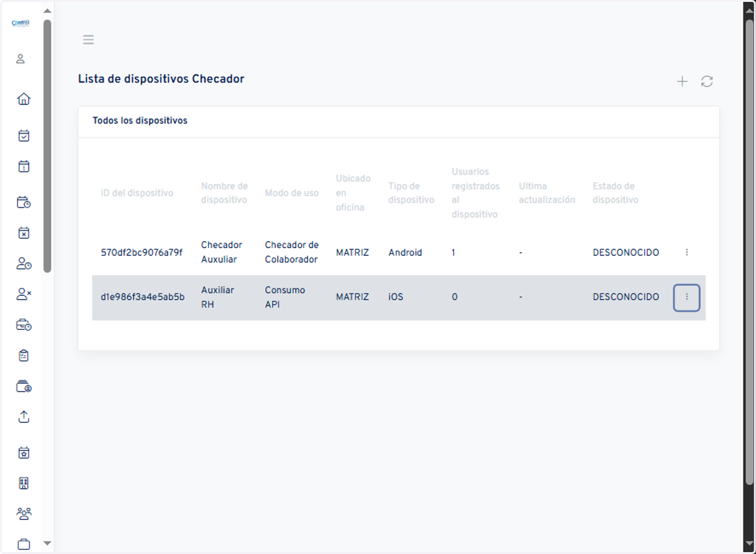Image resolution: width=756 pixels, height=554 pixels.
Task: Click the Checador de Colaborador cell
Action: pos(292,252)
